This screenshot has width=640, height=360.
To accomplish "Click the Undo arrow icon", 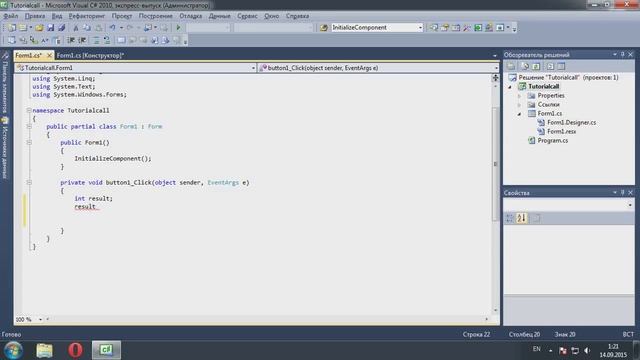I will 112,28.
